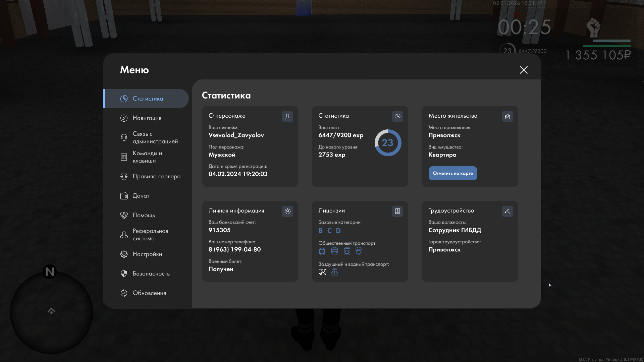The width and height of the screenshot is (644, 362).
Task: Open the Обновления section
Action: point(149,293)
